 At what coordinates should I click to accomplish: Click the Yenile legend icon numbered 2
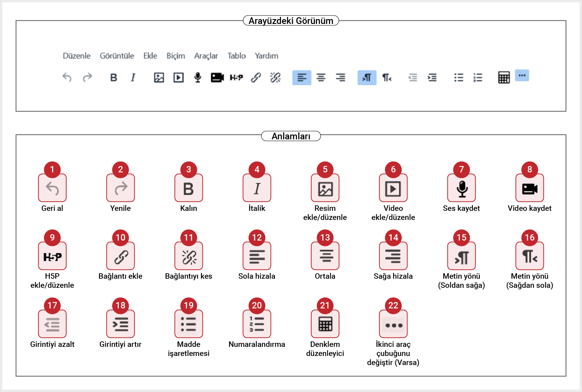[x=120, y=188]
